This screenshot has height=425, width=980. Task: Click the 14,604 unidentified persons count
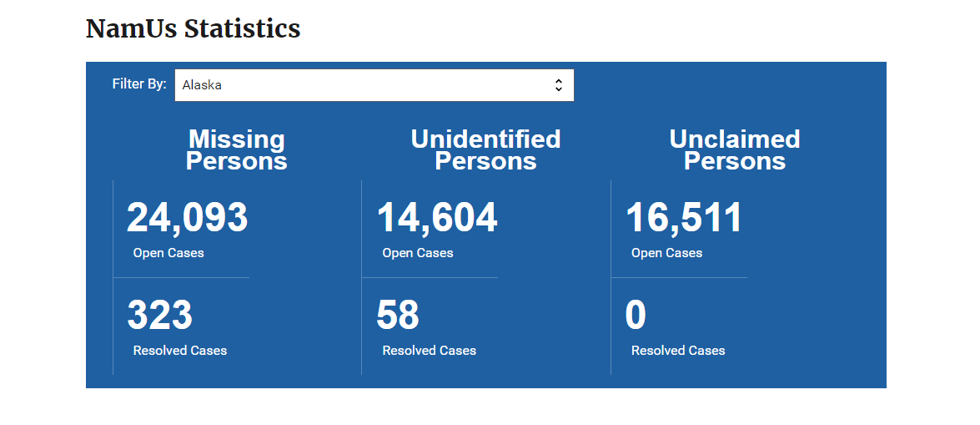coord(436,218)
